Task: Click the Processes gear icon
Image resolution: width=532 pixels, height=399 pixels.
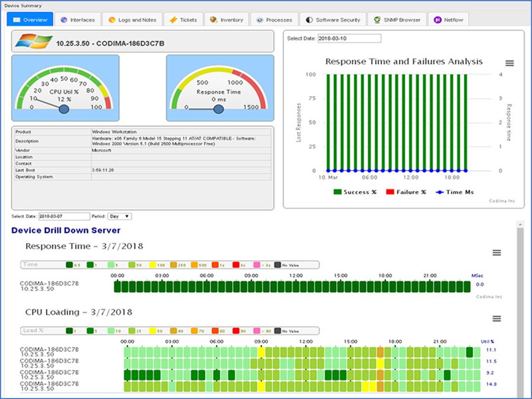Action: pos(260,20)
